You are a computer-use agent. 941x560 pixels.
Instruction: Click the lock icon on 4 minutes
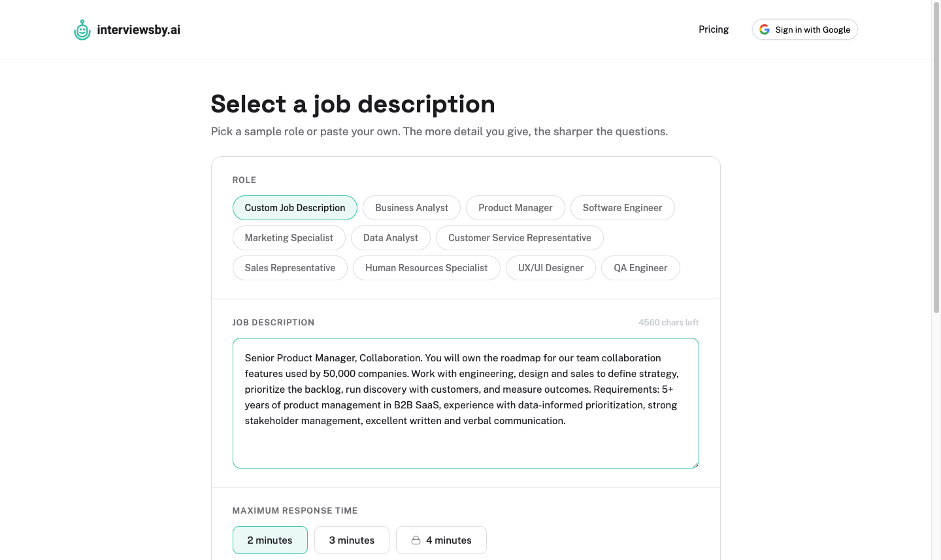416,540
